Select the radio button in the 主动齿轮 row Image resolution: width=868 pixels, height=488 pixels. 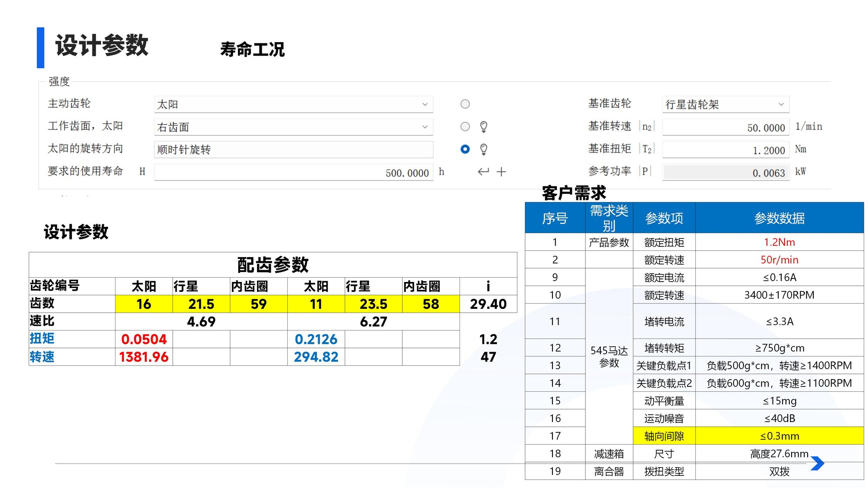465,104
